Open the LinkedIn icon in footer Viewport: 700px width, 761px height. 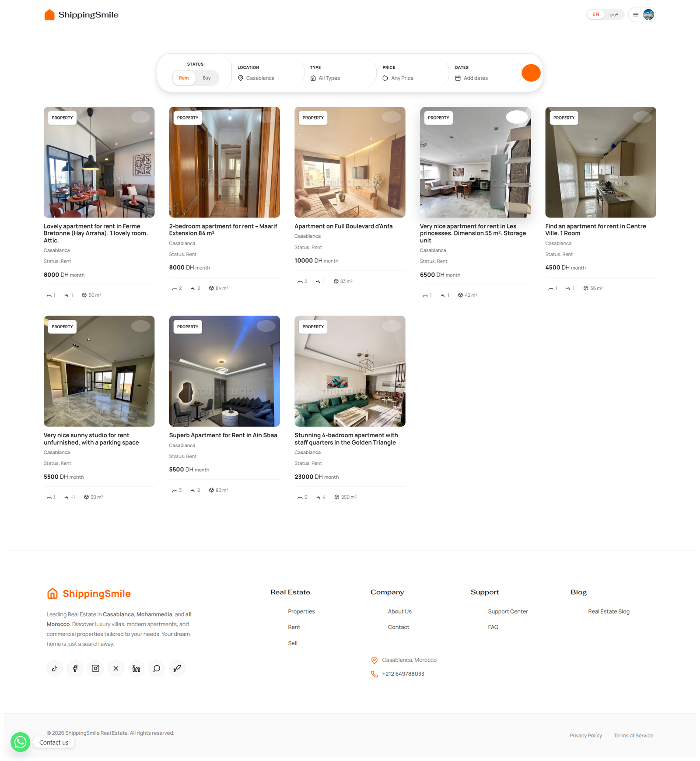tap(136, 668)
